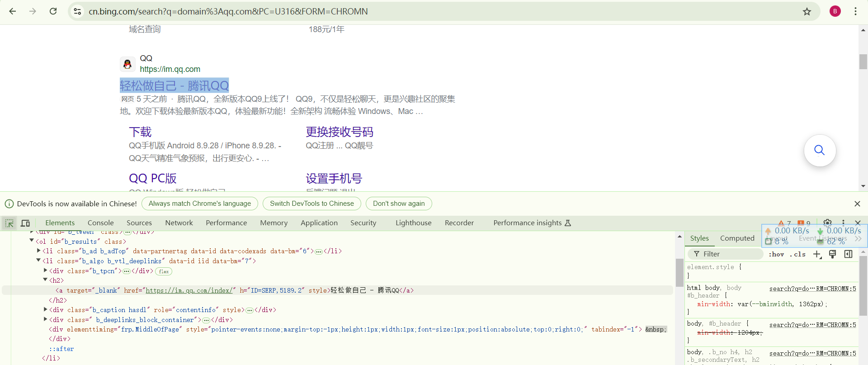Viewport: 868px width, 365px height.
Task: Open the Recorder tab
Action: (459, 223)
